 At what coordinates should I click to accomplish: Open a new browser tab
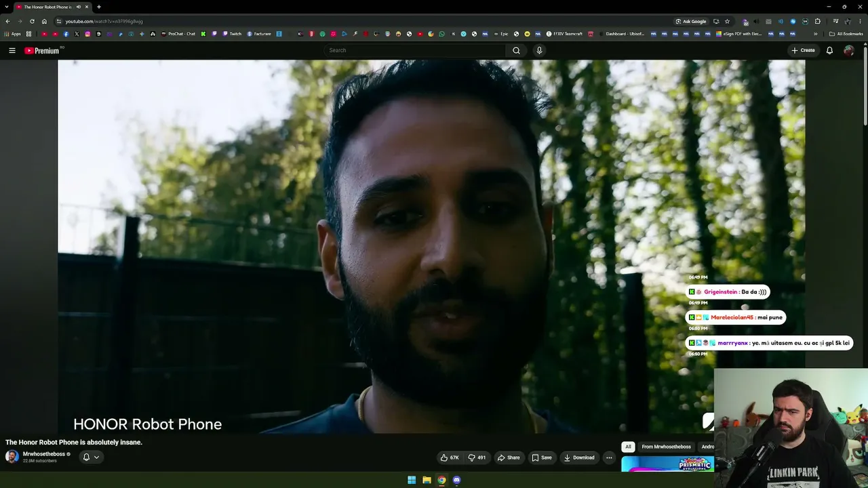[x=99, y=7]
